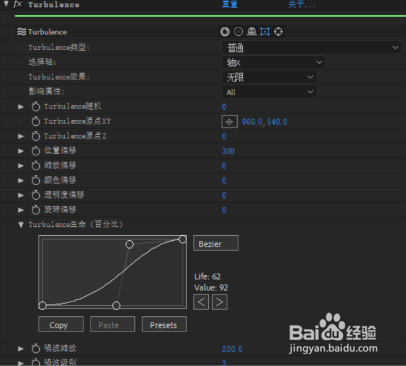This screenshot has width=406, height=366.
Task: Collapse the Turbulence effect twirl arrow at top
Action: click(6, 4)
